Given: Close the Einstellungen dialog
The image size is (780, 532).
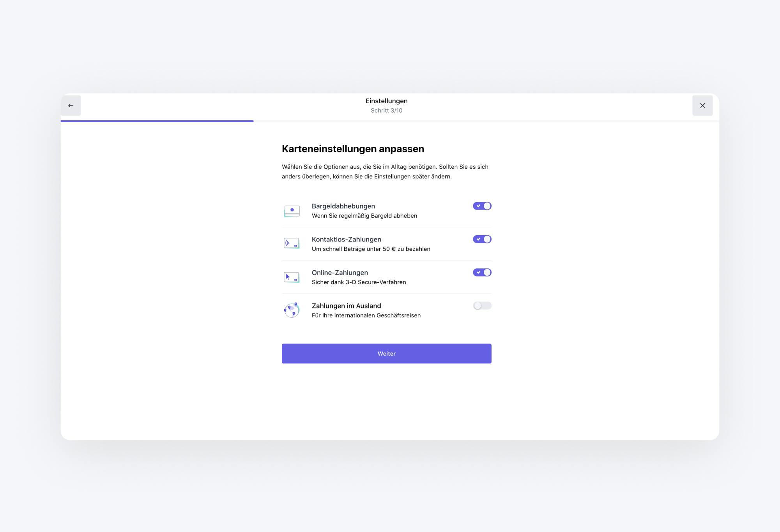Looking at the screenshot, I should pos(702,106).
